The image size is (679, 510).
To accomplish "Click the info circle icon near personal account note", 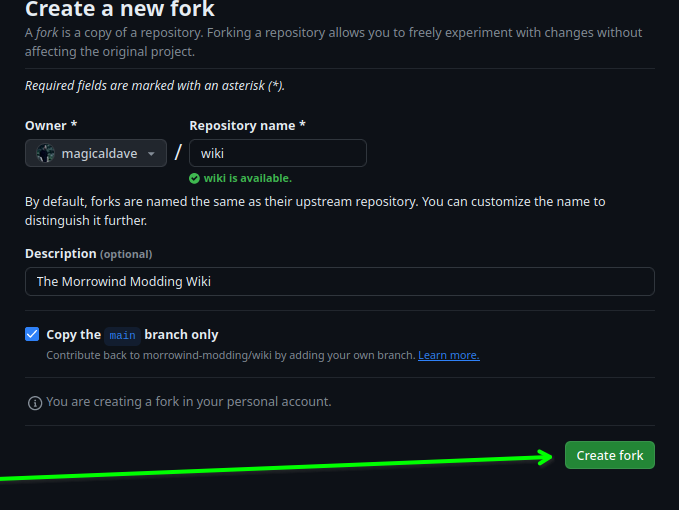I will pos(35,403).
